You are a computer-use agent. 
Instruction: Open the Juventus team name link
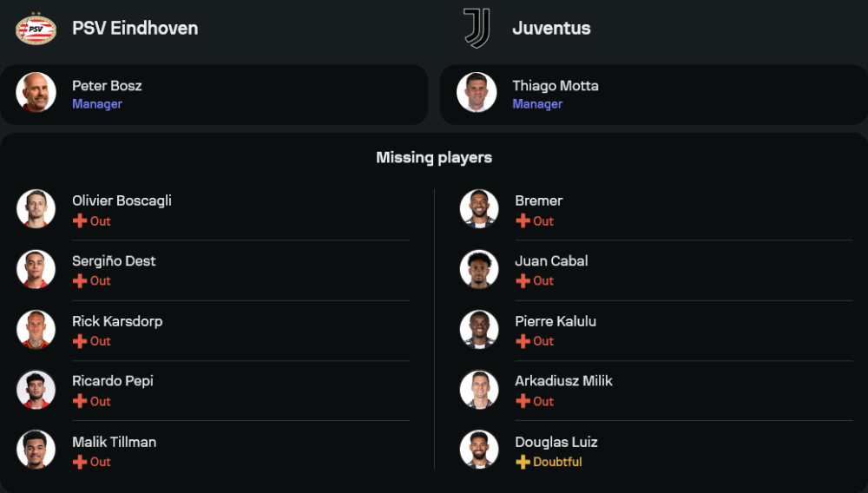tap(551, 29)
